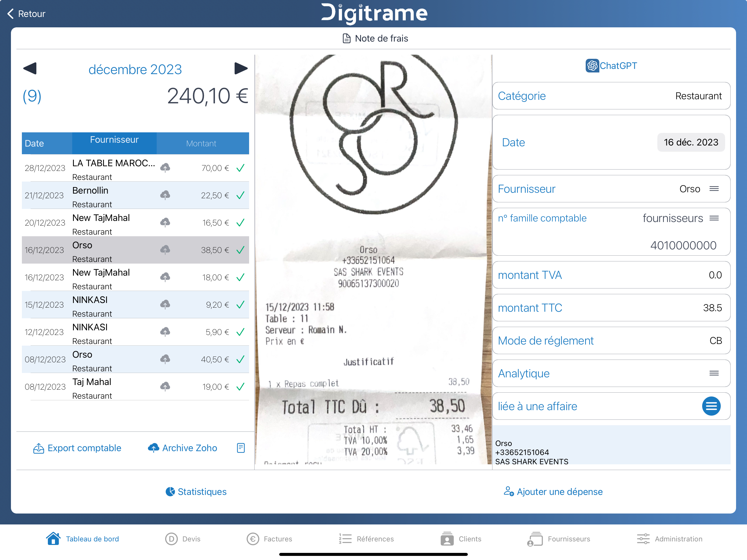747x560 pixels.
Task: Select the décembre 2023 month title
Action: point(135,69)
